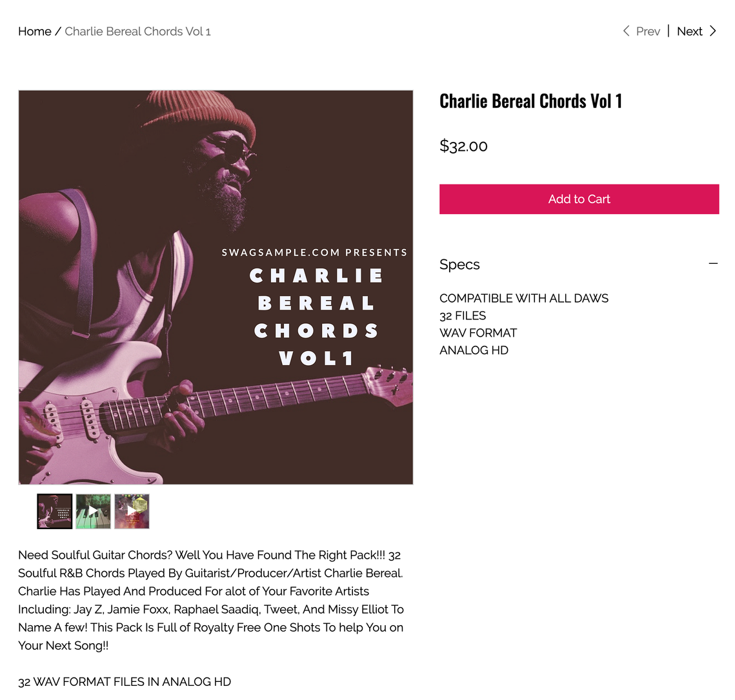
Task: Open the main Charlie Bereal product image
Action: [x=216, y=287]
